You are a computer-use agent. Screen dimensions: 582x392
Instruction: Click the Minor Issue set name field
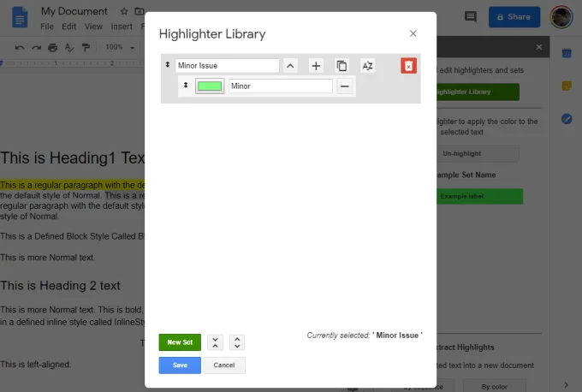(x=227, y=66)
